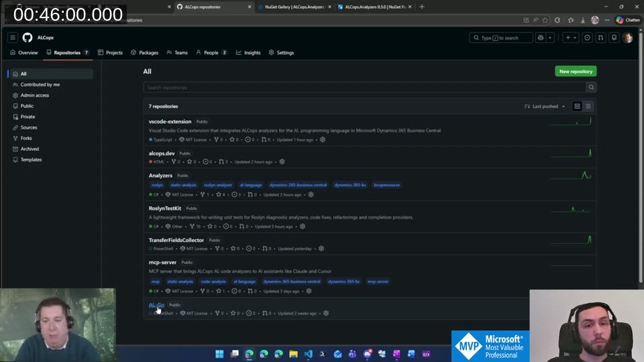Open the mcp-server repository
This screenshot has height=362, width=644.
click(x=162, y=262)
